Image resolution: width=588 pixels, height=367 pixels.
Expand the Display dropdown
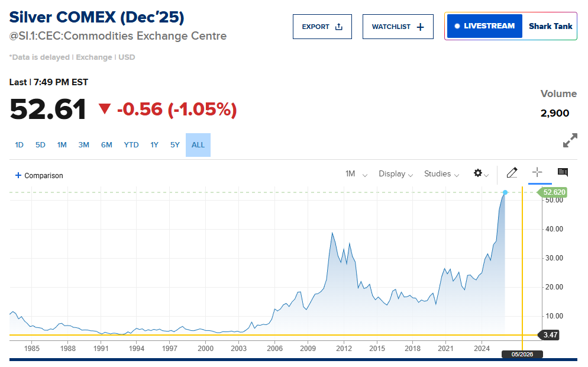click(x=396, y=174)
